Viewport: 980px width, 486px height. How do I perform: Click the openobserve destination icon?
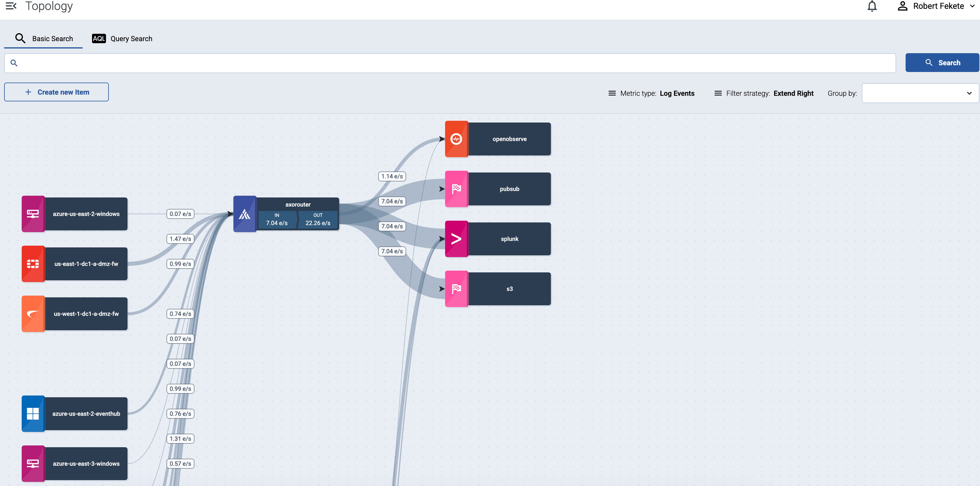pyautogui.click(x=457, y=139)
